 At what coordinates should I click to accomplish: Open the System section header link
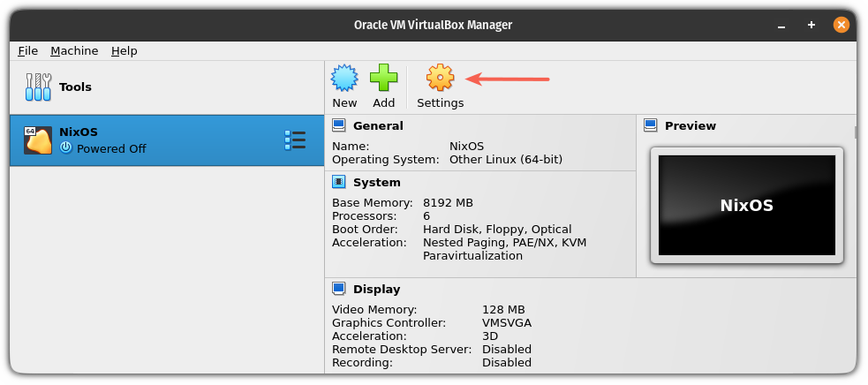pos(376,183)
